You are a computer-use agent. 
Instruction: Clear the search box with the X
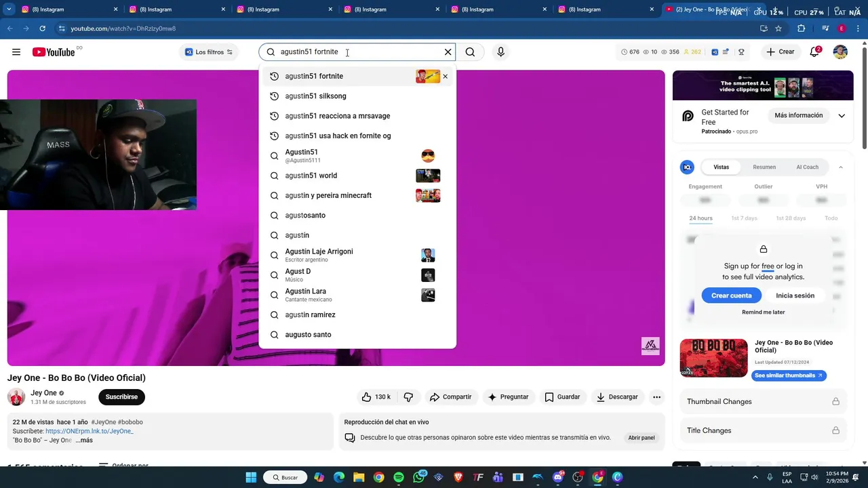(x=448, y=52)
